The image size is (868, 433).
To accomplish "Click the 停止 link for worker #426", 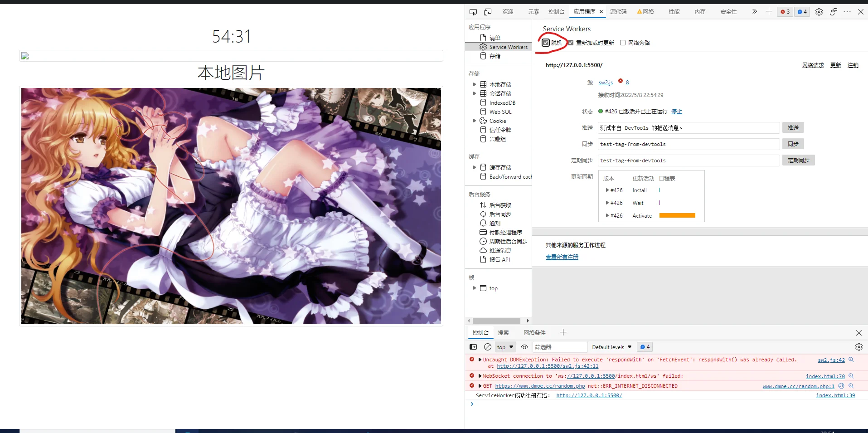I will pyautogui.click(x=677, y=112).
